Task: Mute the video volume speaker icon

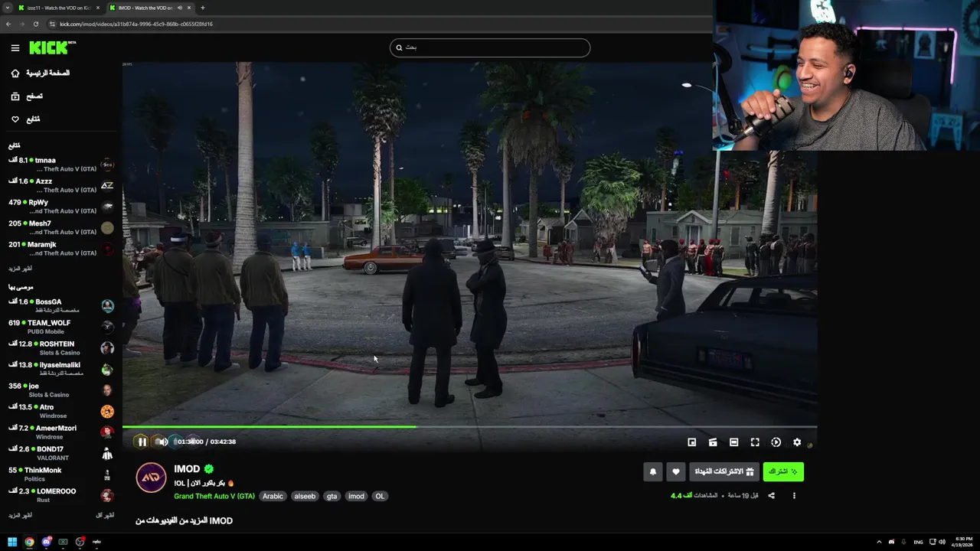Action: (162, 442)
